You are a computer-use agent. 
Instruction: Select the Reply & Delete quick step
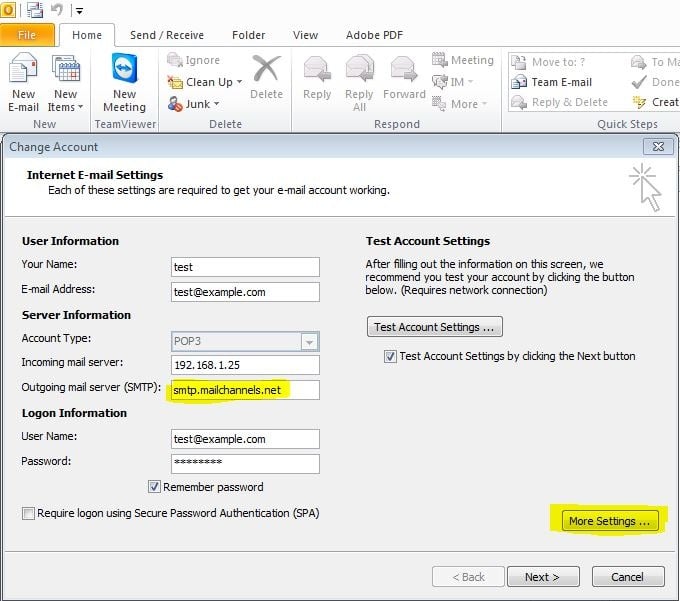[x=559, y=102]
